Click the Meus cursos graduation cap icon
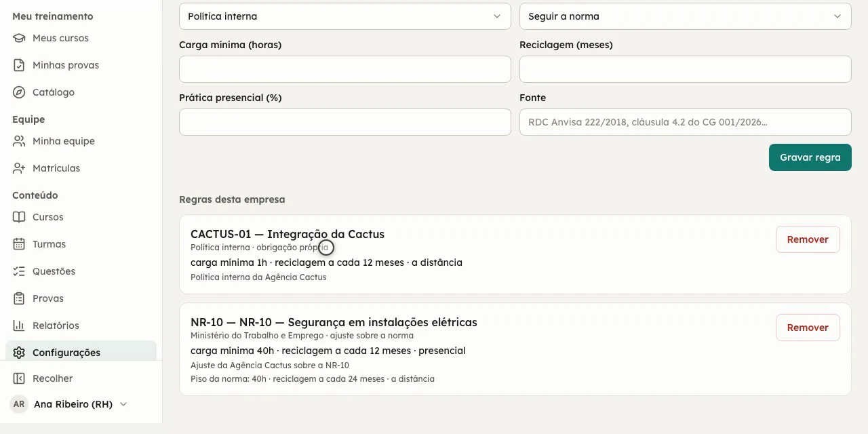 coord(19,38)
